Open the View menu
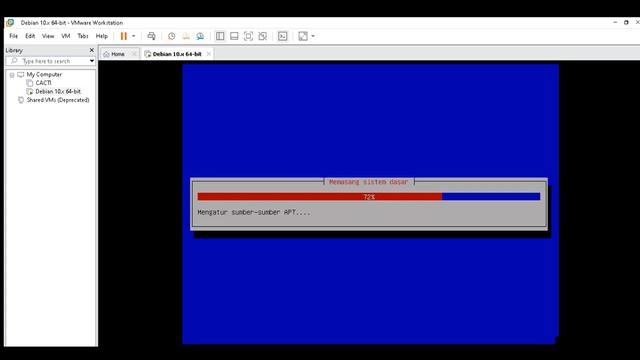The width and height of the screenshot is (640, 360). click(x=48, y=36)
